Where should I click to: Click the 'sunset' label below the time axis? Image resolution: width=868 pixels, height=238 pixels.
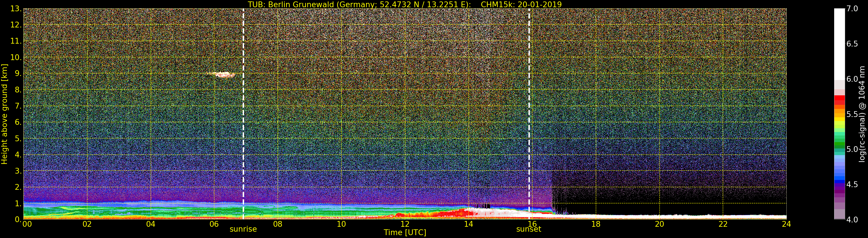click(x=529, y=229)
